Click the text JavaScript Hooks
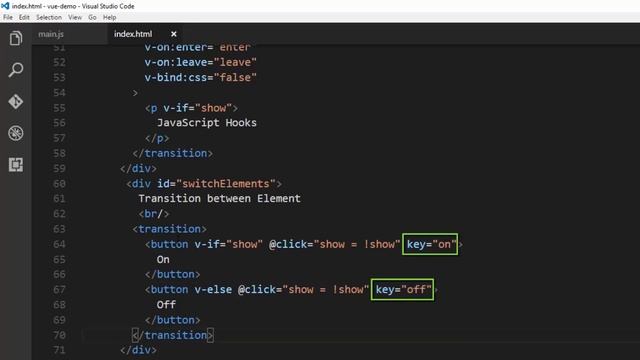Screen dimensions: 640x360 coord(207,123)
